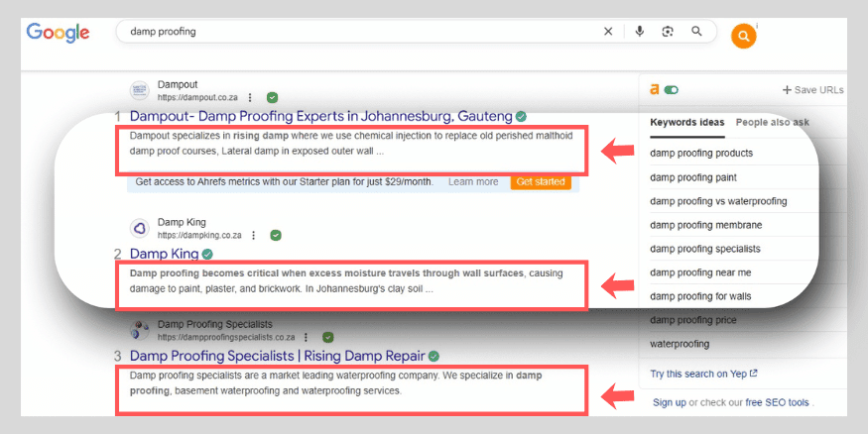Click the Dampout site favicon

(139, 91)
